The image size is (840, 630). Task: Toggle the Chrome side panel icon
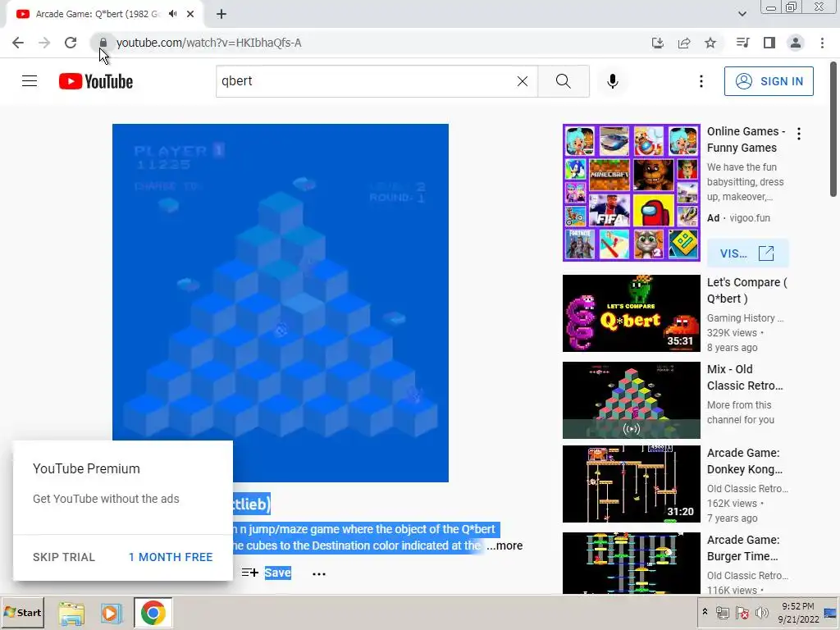(x=769, y=43)
